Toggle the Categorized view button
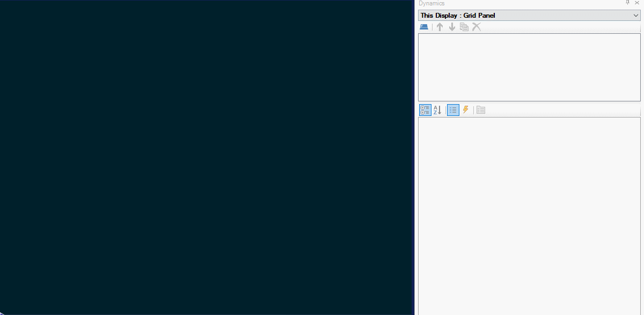The image size is (644, 315). coord(425,110)
